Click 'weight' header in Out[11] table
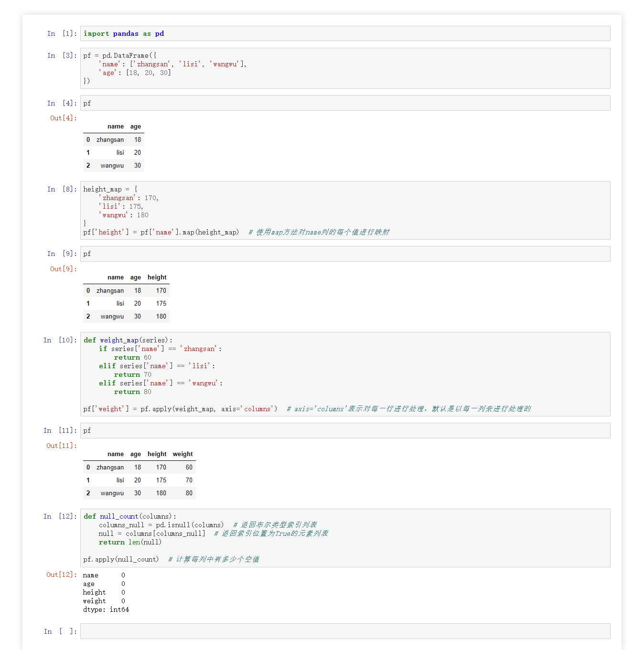The height and width of the screenshot is (650, 644). point(183,454)
